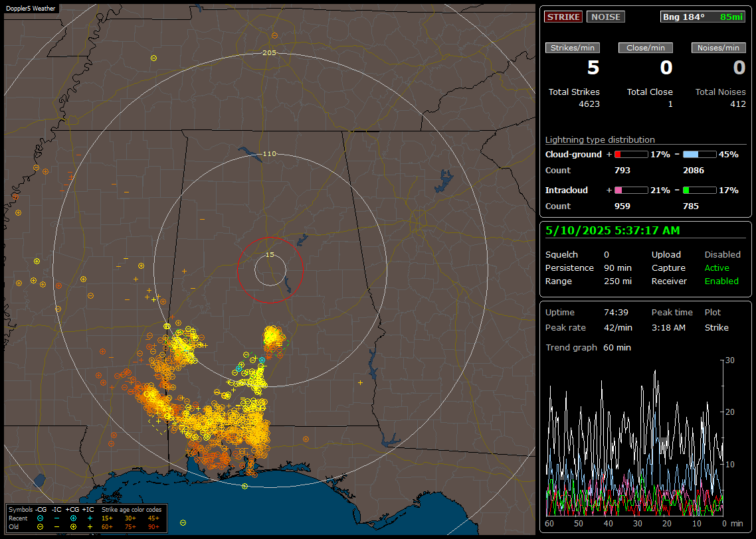Viewport: 756px width, 539px height.
Task: Click the Range value 250 mi
Action: pos(618,281)
